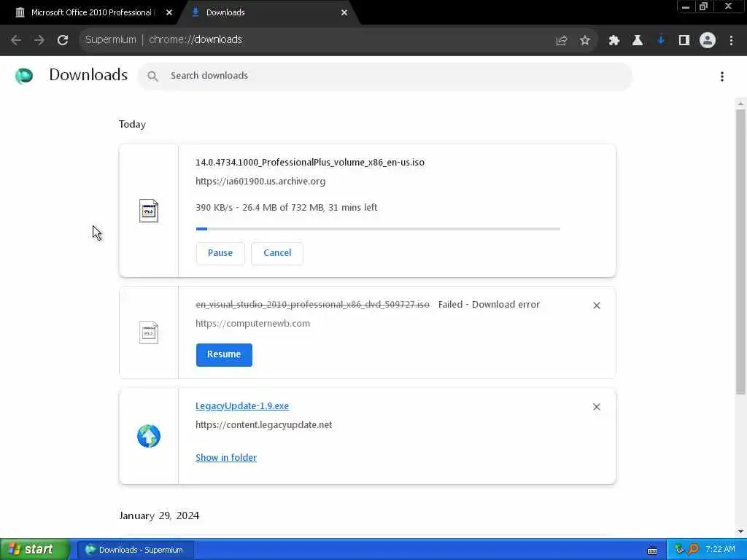
Task: Open the LegacyUpdate-1.9.exe link
Action: 242,405
